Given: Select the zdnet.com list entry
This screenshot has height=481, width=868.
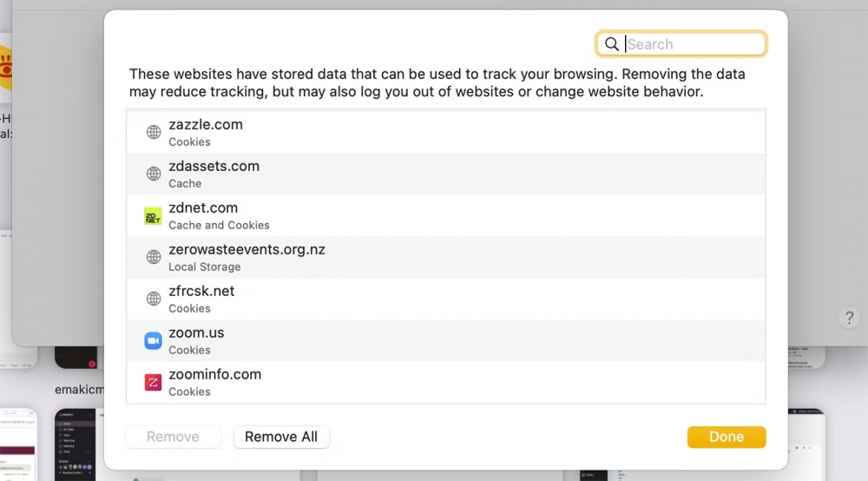Looking at the screenshot, I should pyautogui.click(x=434, y=216).
